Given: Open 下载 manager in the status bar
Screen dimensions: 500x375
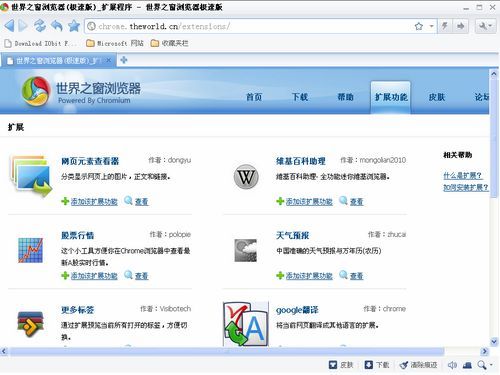Looking at the screenshot, I should click(377, 365).
